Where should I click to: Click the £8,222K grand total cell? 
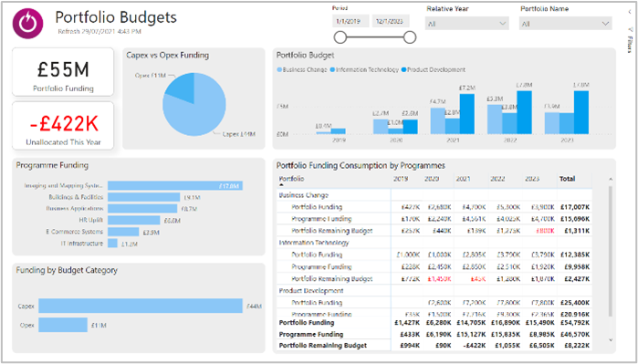tap(577, 346)
